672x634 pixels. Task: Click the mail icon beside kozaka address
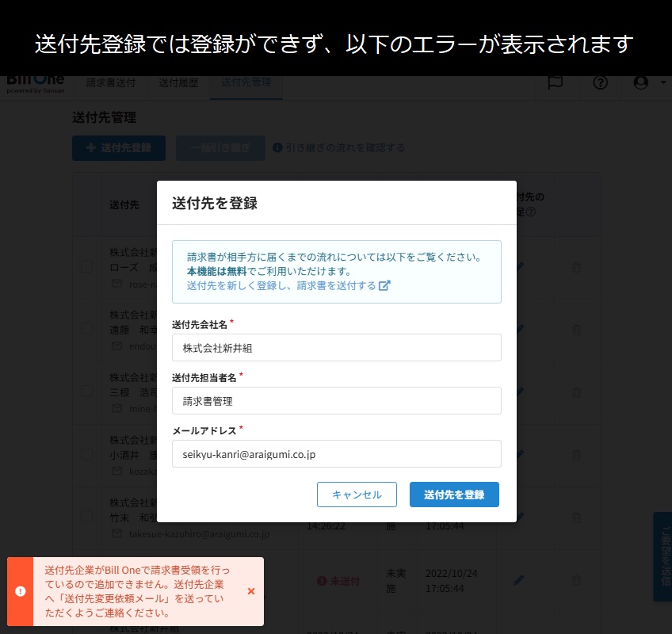pos(116,471)
